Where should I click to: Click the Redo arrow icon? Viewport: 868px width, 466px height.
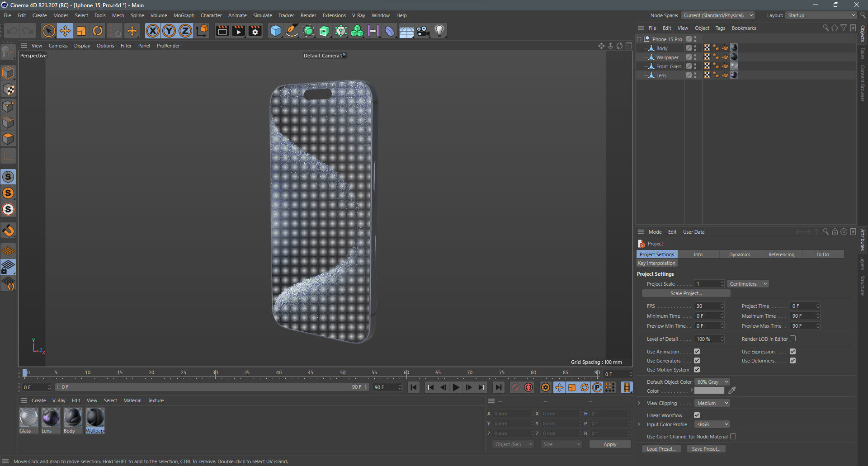click(x=28, y=31)
